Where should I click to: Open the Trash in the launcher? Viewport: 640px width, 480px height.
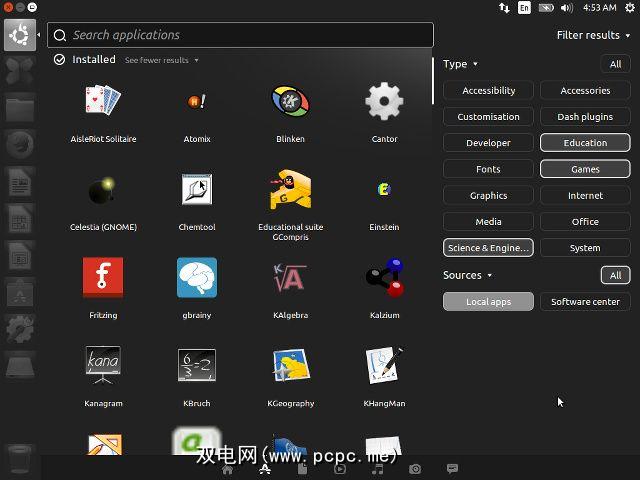pos(20,460)
